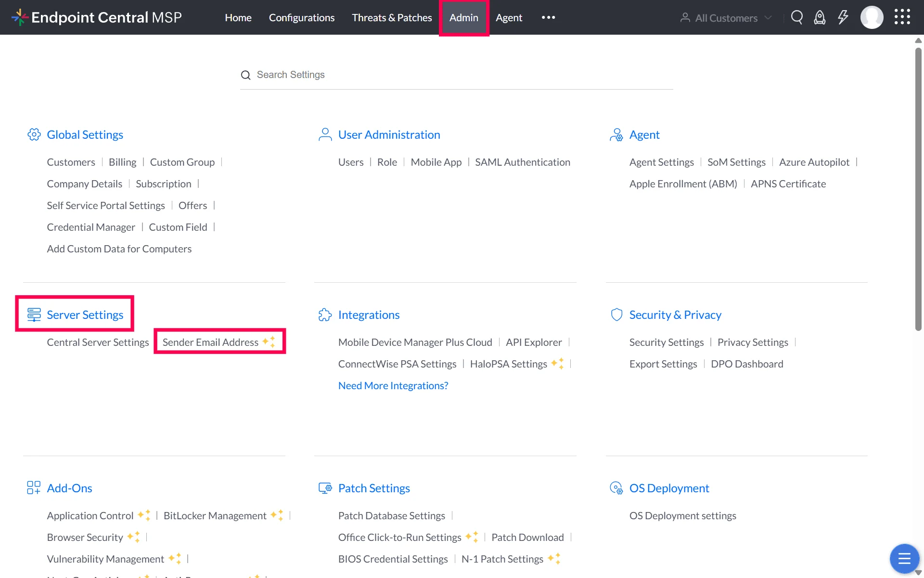Open Patch Database Settings
Viewport: 924px width, 578px height.
click(392, 515)
